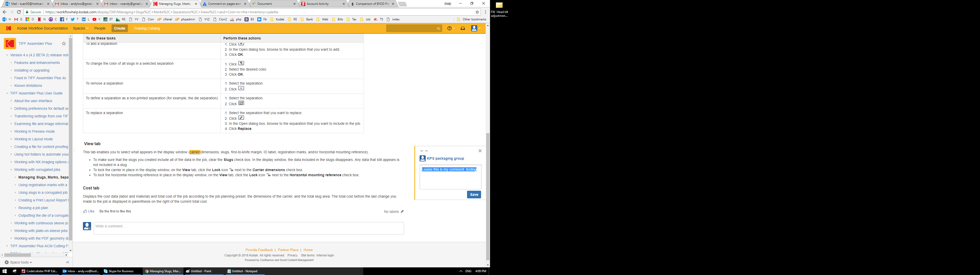Open the People menu item
The height and width of the screenshot is (275, 980).
pyautogui.click(x=100, y=29)
